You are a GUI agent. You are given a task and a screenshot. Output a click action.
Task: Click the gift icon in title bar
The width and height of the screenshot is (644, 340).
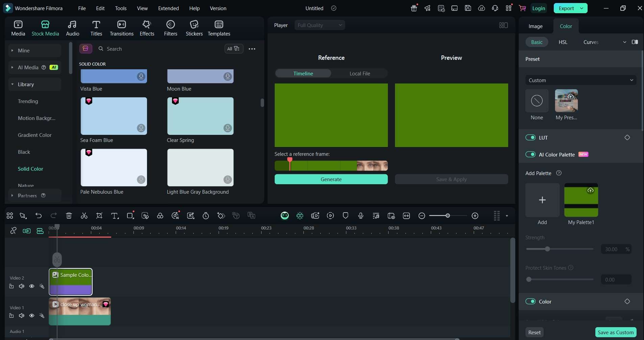(414, 8)
